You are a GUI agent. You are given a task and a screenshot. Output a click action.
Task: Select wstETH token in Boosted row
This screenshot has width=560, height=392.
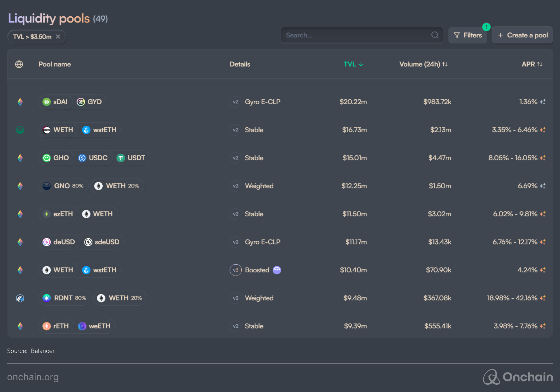click(x=99, y=270)
